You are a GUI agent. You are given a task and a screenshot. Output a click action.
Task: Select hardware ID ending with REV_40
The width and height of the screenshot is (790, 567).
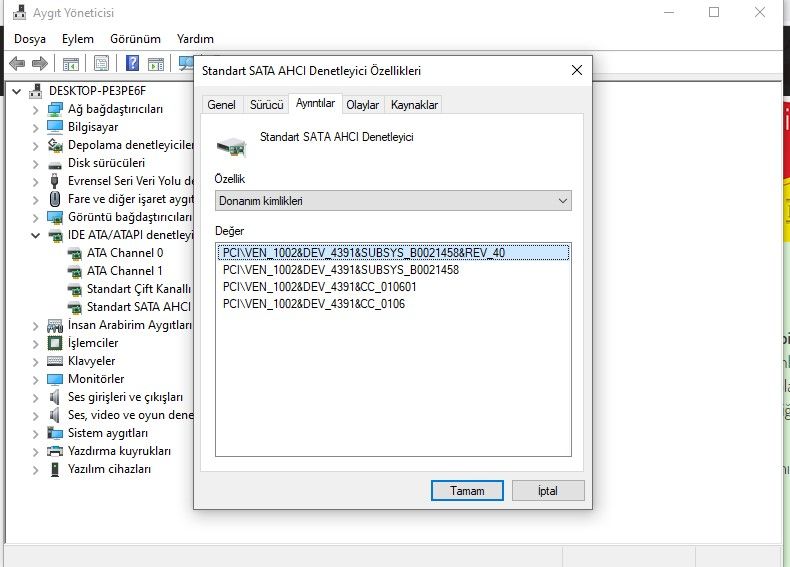(x=393, y=253)
